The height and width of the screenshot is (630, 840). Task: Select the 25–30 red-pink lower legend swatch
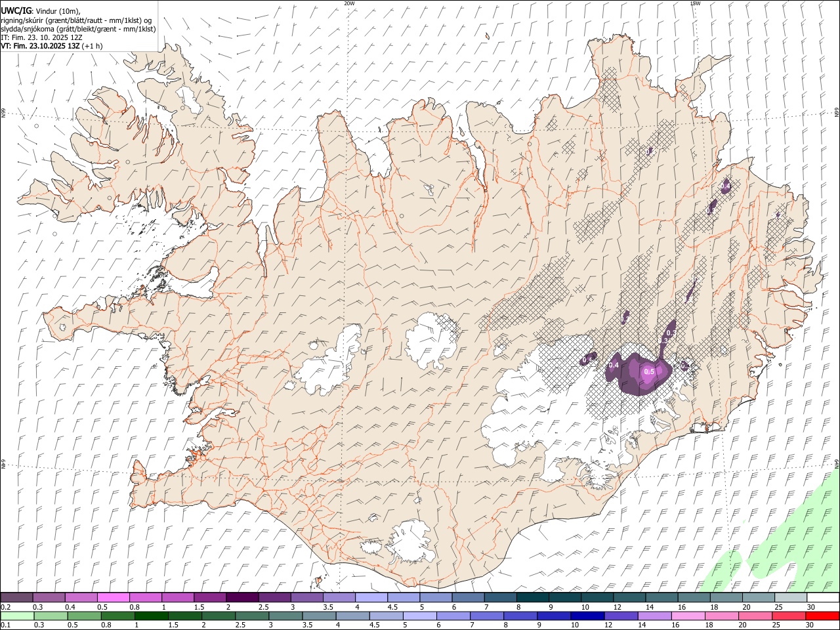(x=788, y=616)
